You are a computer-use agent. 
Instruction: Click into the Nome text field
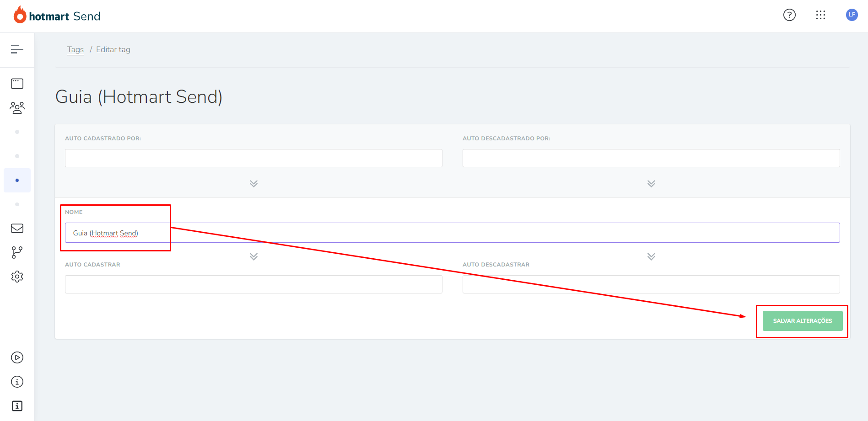452,233
